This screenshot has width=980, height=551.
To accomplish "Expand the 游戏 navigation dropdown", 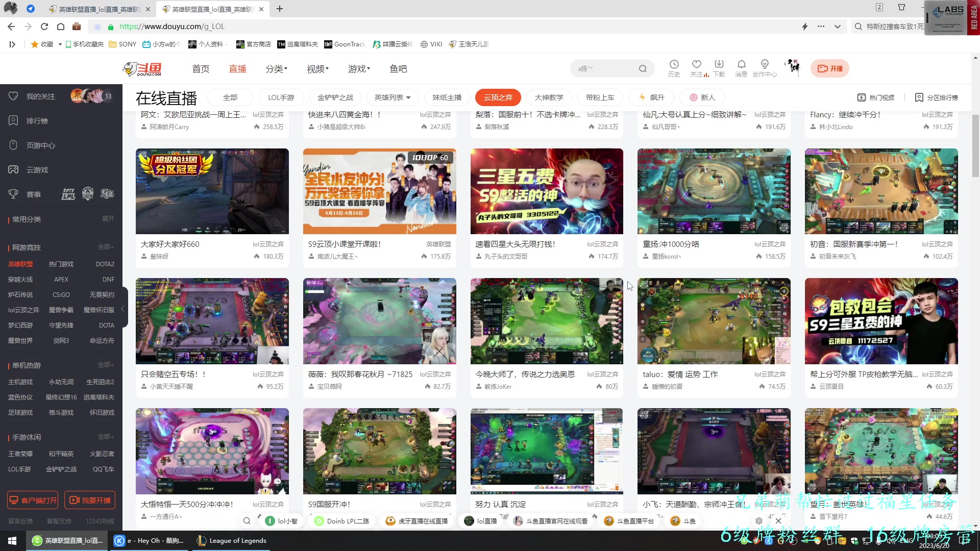I will coord(359,69).
